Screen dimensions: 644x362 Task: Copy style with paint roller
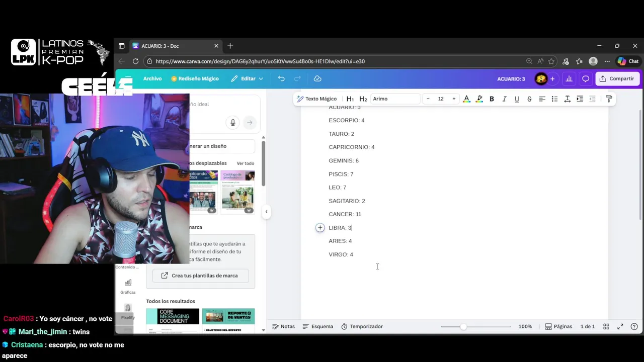(x=609, y=99)
